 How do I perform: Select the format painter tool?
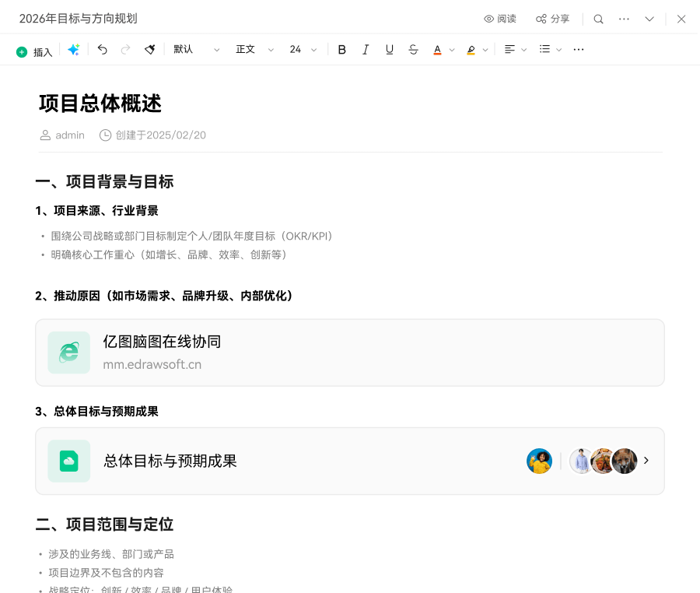click(x=149, y=50)
